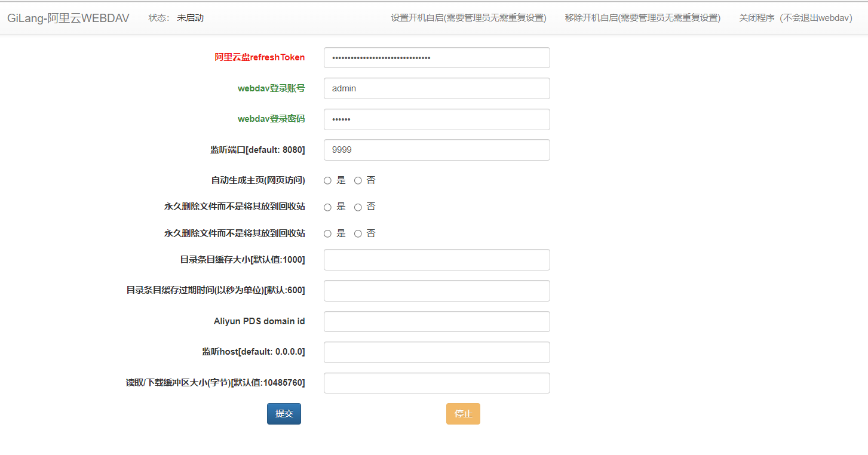
Task: Click the webdav登录密码 input field
Action: (x=437, y=119)
